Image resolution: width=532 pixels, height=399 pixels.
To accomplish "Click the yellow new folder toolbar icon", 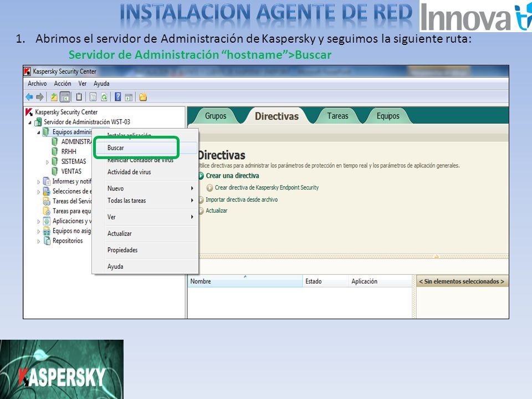I will pos(143,97).
